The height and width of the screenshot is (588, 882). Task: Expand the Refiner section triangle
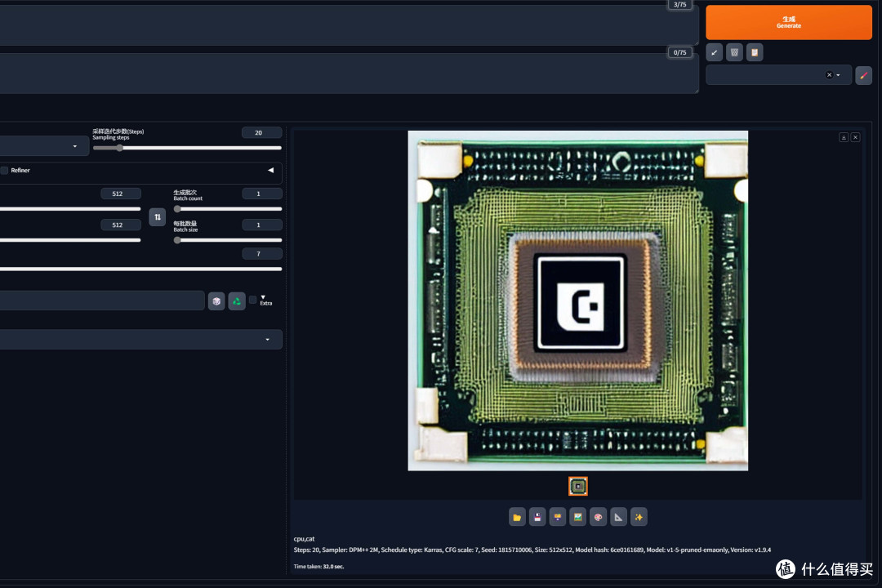coord(270,170)
